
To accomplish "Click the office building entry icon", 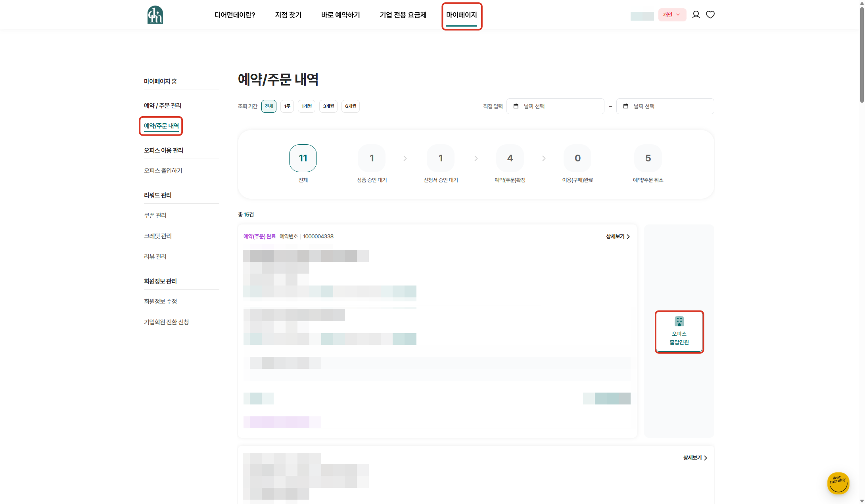I will pos(679,321).
